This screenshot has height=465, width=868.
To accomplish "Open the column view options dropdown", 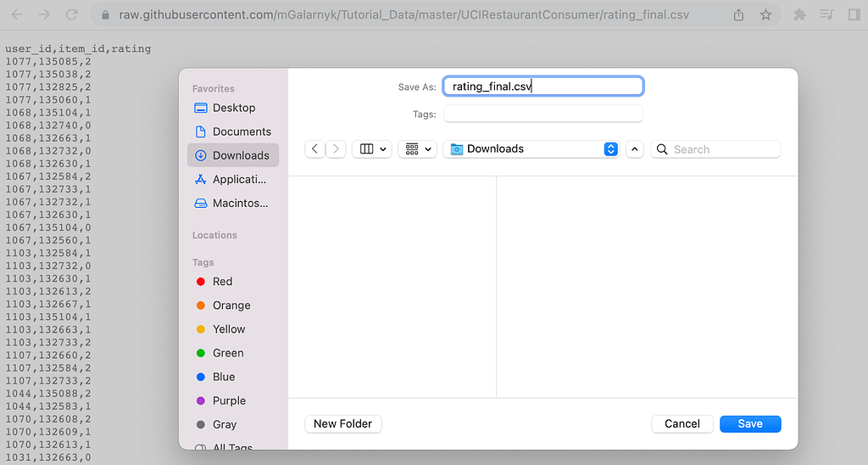I will click(x=372, y=149).
